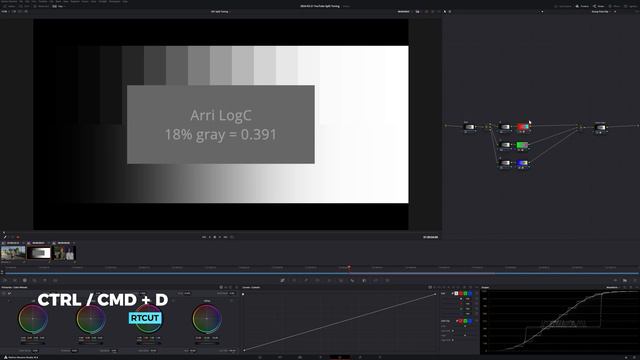Switch to the Edit page
This screenshot has height=360, width=640.
click(x=300, y=357)
